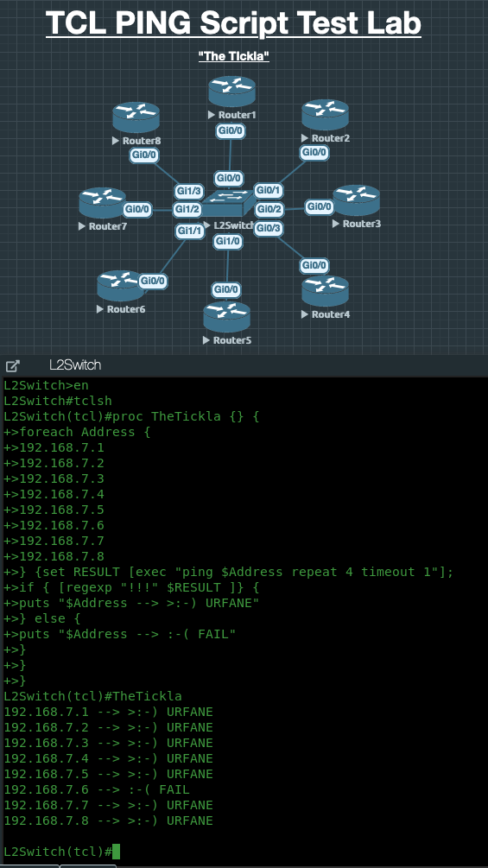488x868 pixels.
Task: Click Router8's Gi0/0 interface label
Action: point(144,155)
